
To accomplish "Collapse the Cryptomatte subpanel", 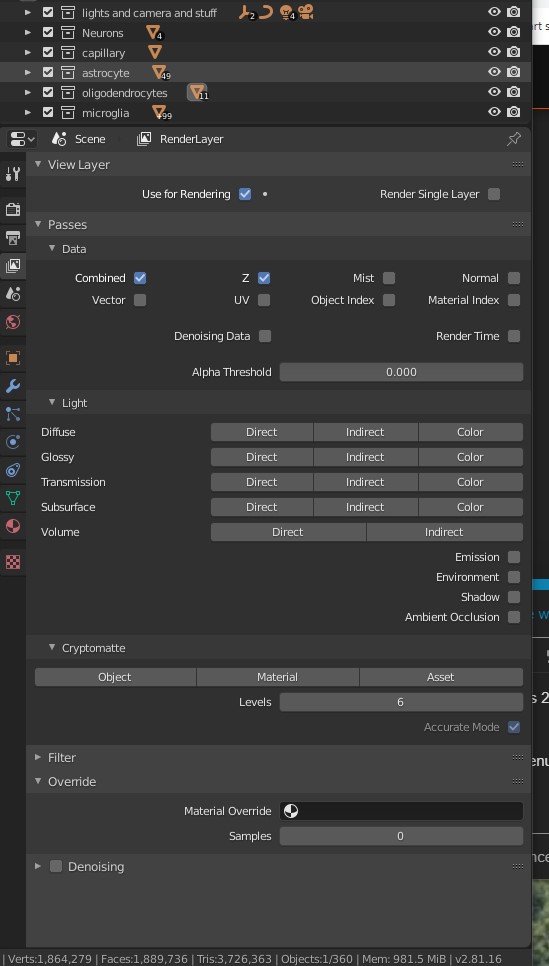I will point(52,647).
